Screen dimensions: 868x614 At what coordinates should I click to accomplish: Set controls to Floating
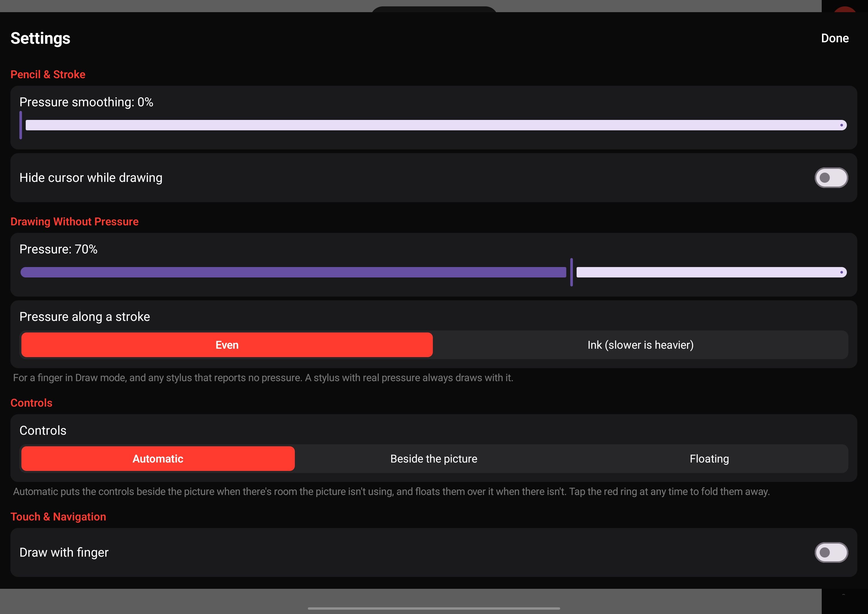tap(709, 458)
